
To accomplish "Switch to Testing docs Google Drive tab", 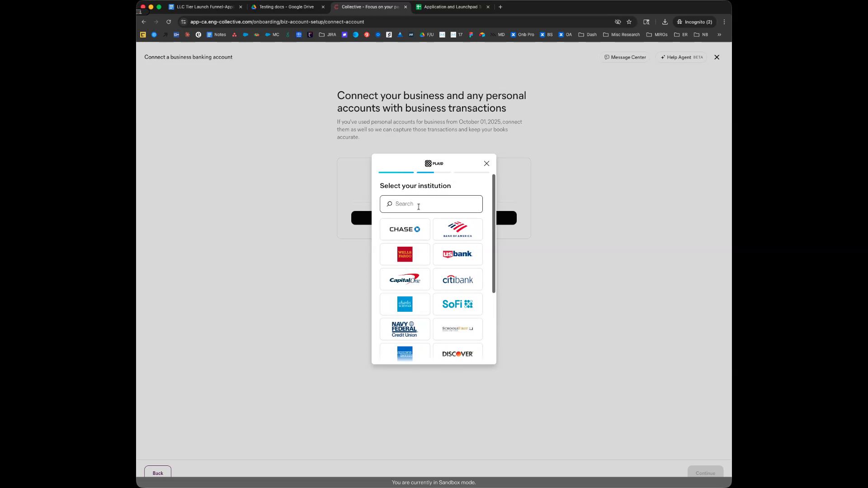I will (286, 7).
